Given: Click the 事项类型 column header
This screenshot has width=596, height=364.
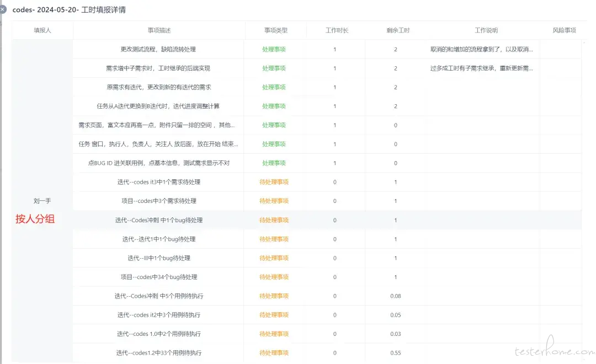Looking at the screenshot, I should point(275,30).
